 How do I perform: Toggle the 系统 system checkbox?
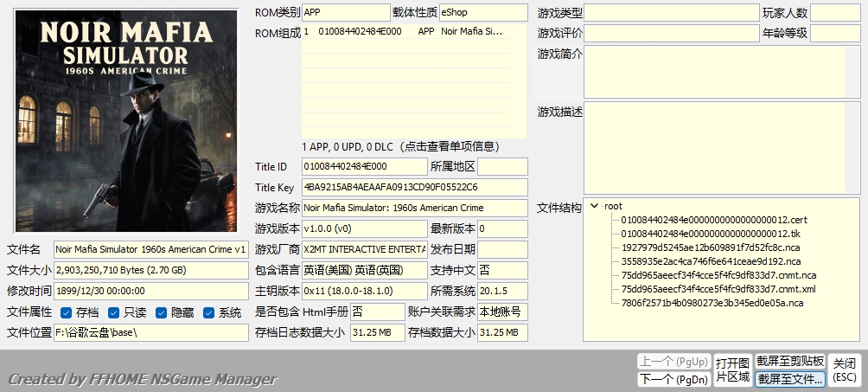click(208, 312)
